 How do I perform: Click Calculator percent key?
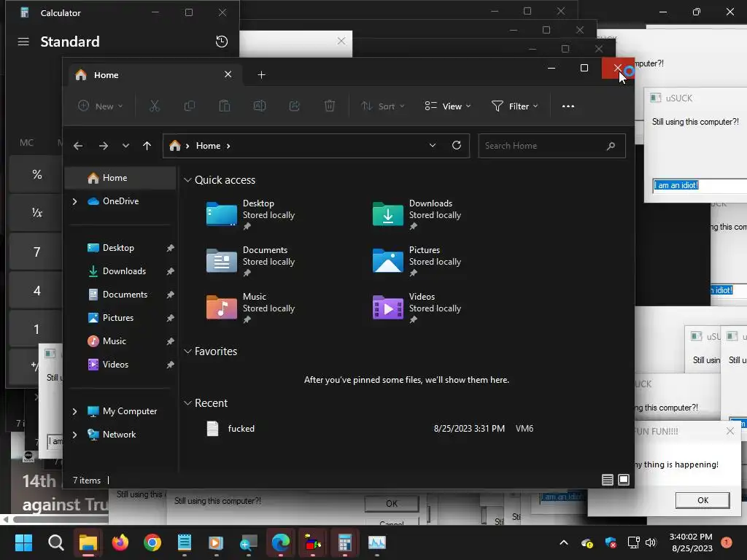click(x=36, y=174)
